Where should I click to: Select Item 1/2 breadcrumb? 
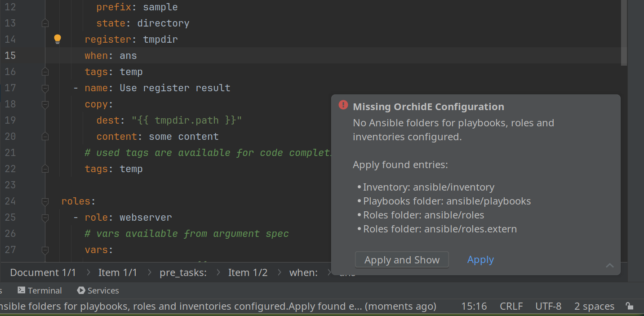tap(248, 272)
